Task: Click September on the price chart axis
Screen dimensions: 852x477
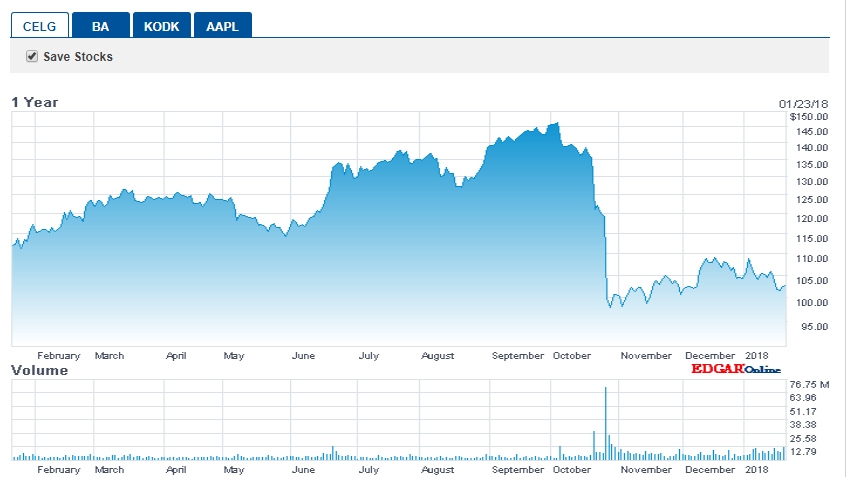Action: click(x=518, y=356)
